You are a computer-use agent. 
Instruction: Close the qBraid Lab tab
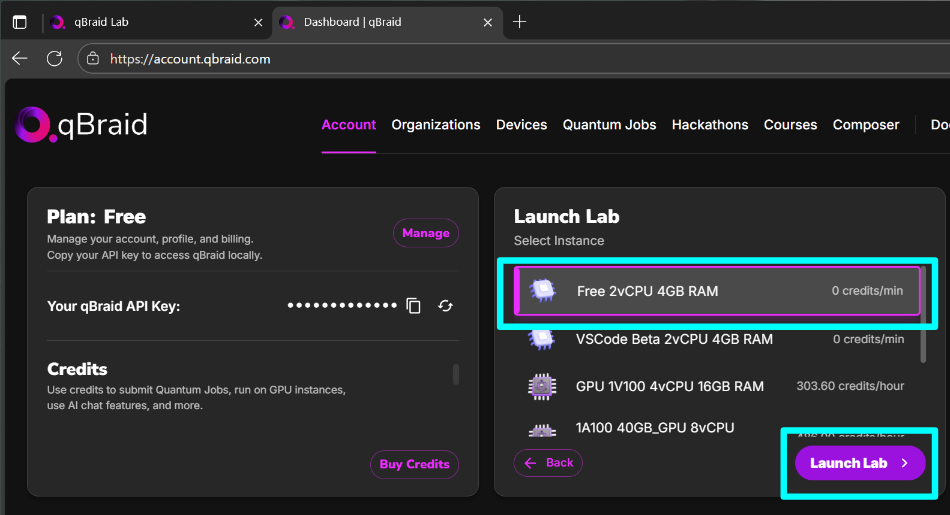tap(258, 22)
